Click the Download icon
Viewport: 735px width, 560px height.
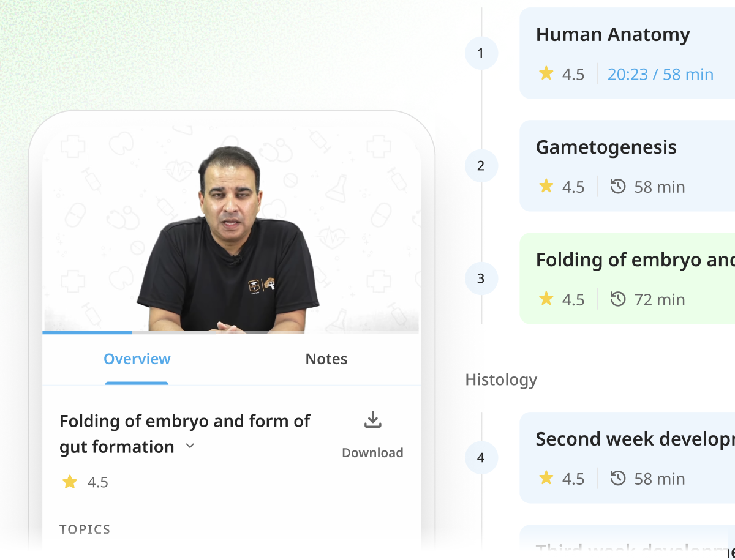(x=372, y=420)
